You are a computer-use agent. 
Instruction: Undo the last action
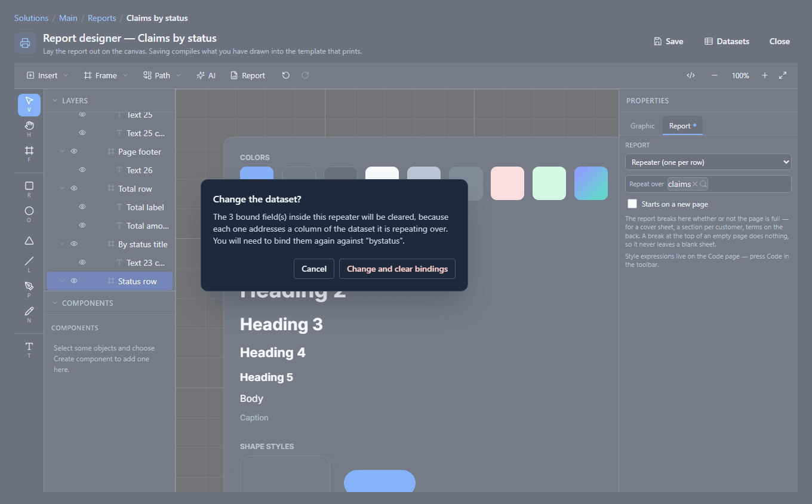(286, 75)
